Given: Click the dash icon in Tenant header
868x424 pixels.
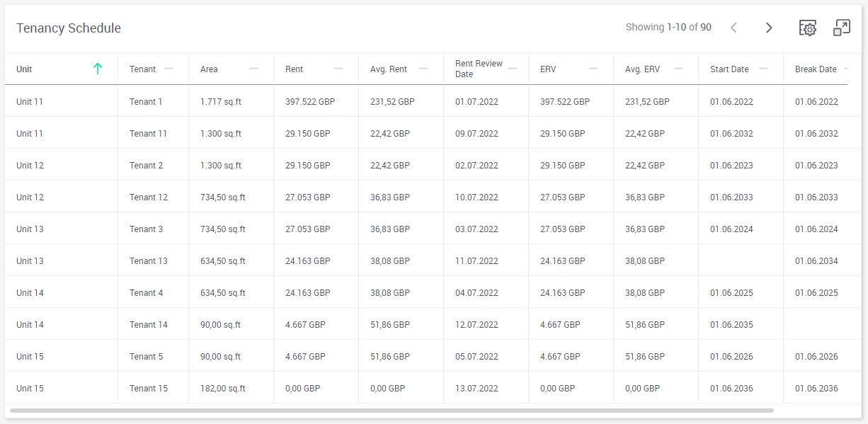Looking at the screenshot, I should (169, 69).
